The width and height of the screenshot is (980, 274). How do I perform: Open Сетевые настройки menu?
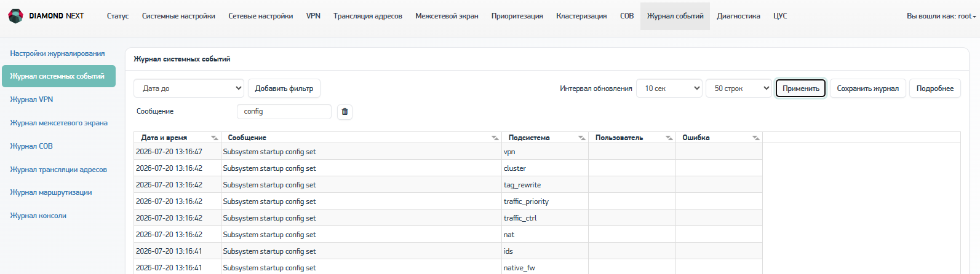tap(261, 16)
